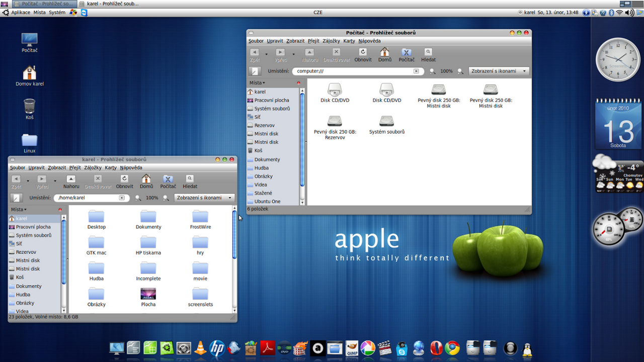Image resolution: width=644 pixels, height=362 pixels.
Task: Launch Google Chrome from the dock
Action: pos(452,348)
